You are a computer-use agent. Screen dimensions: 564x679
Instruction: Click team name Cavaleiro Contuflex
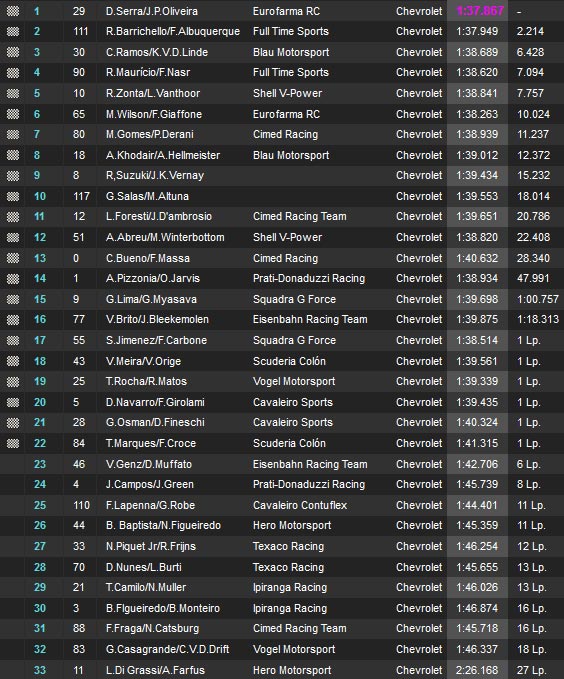point(300,505)
